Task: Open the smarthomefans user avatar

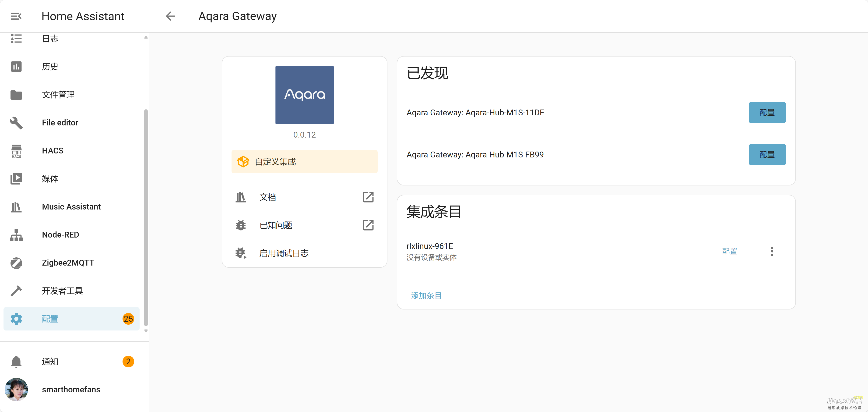Action: coord(16,390)
